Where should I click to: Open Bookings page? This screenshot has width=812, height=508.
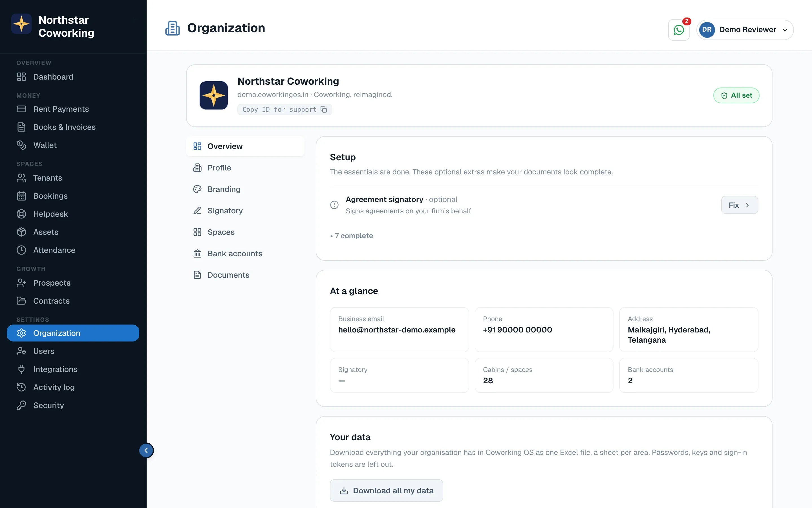click(73, 196)
